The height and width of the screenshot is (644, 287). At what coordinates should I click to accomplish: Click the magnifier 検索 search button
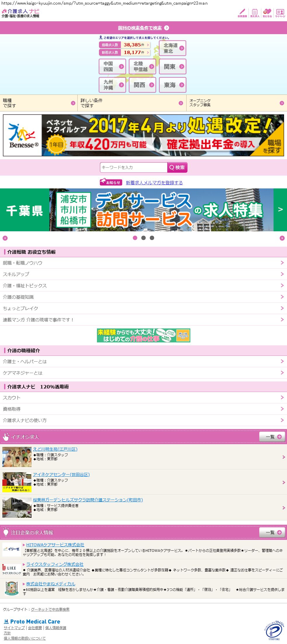(177, 167)
